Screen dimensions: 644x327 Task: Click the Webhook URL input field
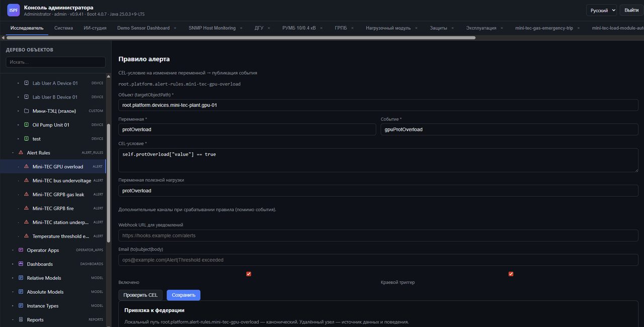coord(378,235)
